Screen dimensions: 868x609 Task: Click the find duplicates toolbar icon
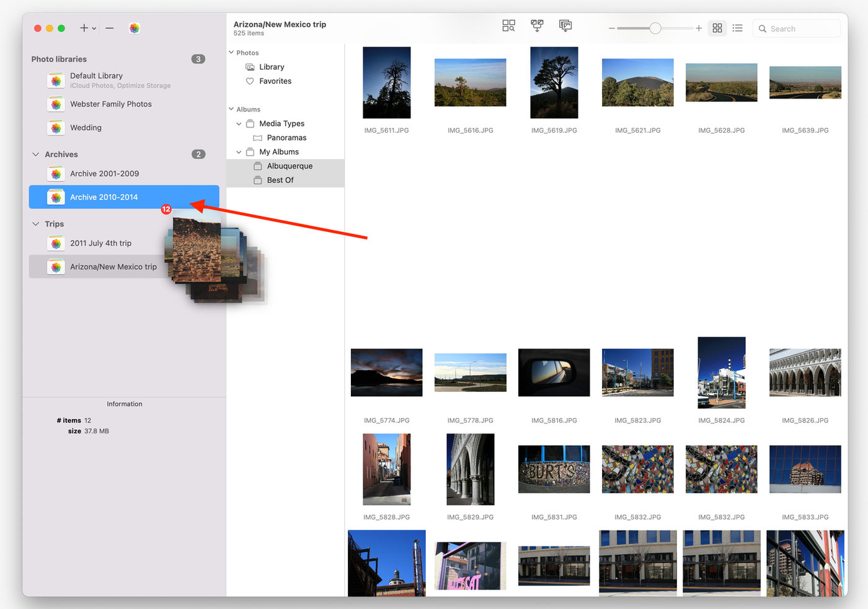[508, 25]
